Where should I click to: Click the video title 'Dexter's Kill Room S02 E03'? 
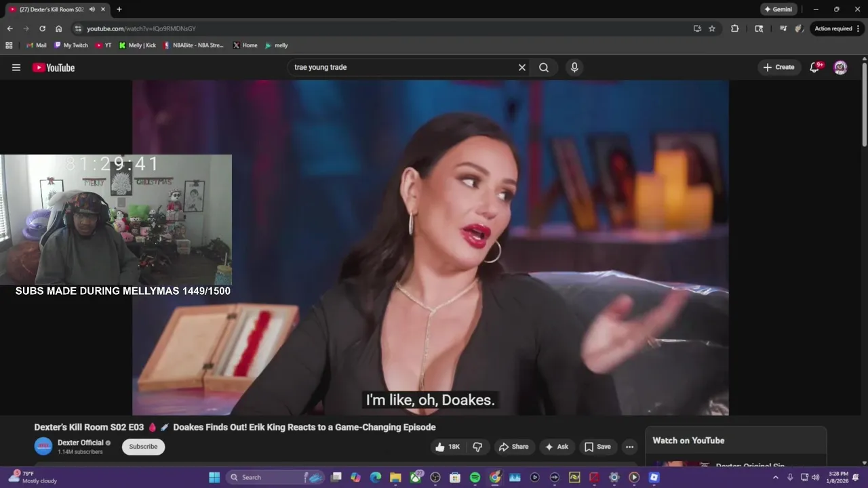235,427
